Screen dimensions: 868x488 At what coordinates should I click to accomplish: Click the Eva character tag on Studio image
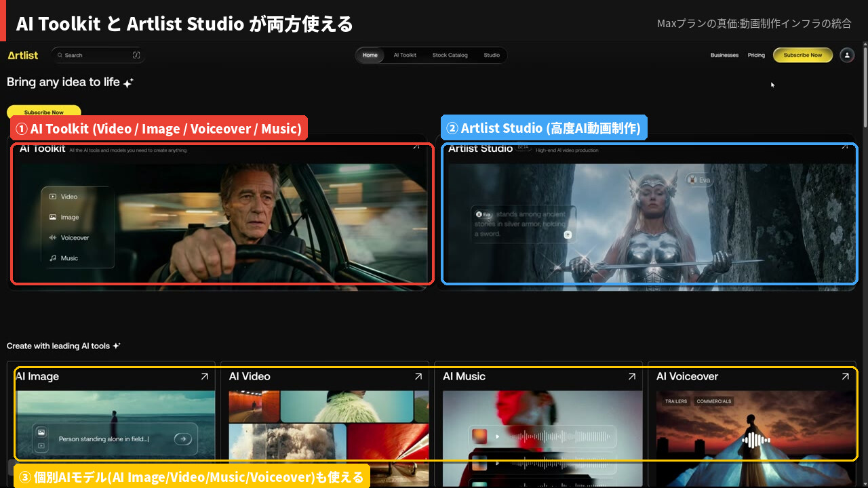click(x=701, y=180)
